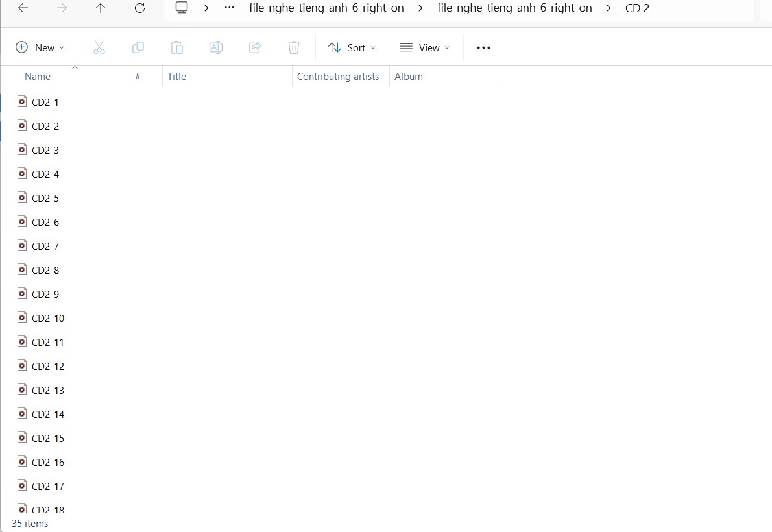Click the Share icon in toolbar

click(x=255, y=47)
